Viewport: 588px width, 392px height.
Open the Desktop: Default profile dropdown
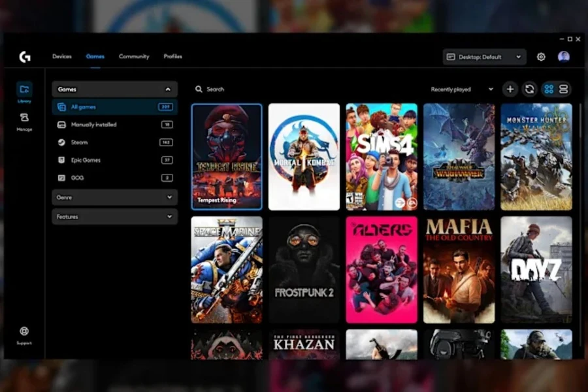coord(484,57)
